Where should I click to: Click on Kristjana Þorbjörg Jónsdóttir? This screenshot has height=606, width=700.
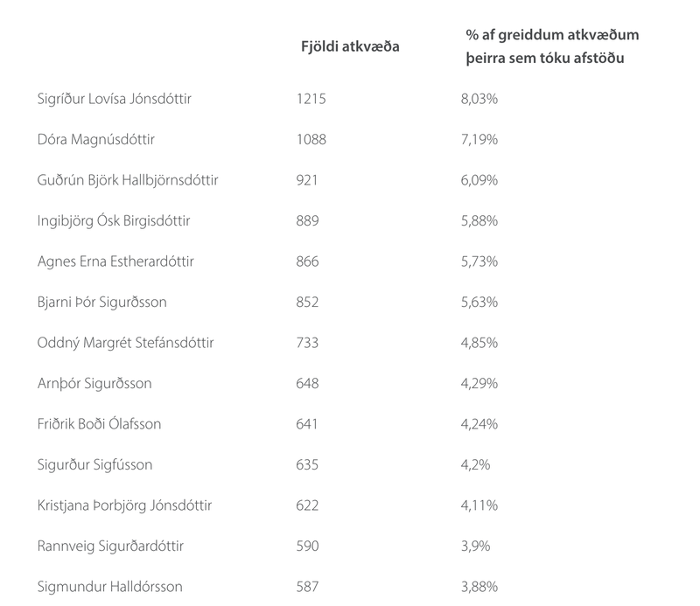pos(125,505)
